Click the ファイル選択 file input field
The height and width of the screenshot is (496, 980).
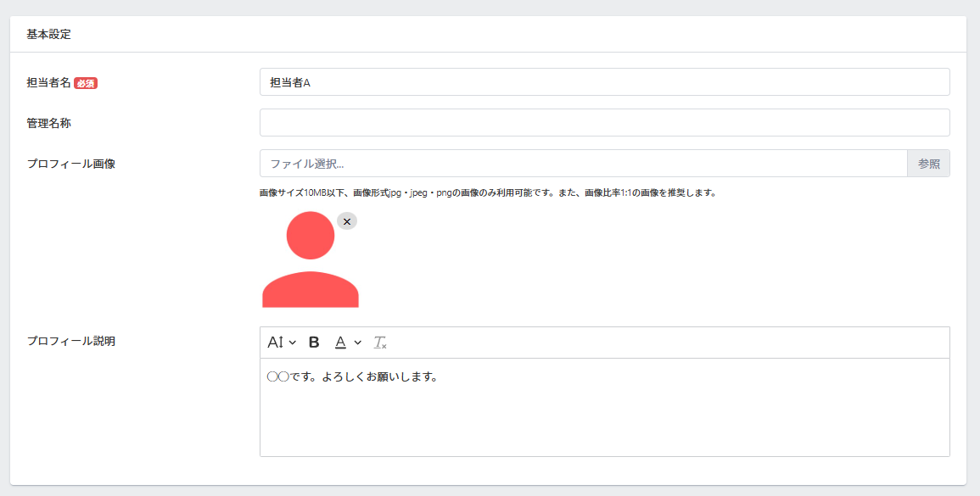click(583, 164)
